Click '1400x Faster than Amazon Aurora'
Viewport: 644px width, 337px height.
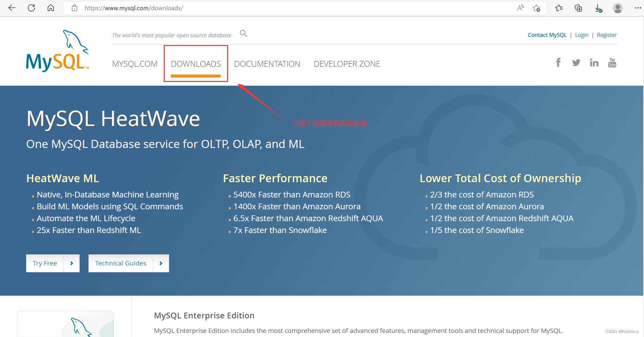[297, 207]
